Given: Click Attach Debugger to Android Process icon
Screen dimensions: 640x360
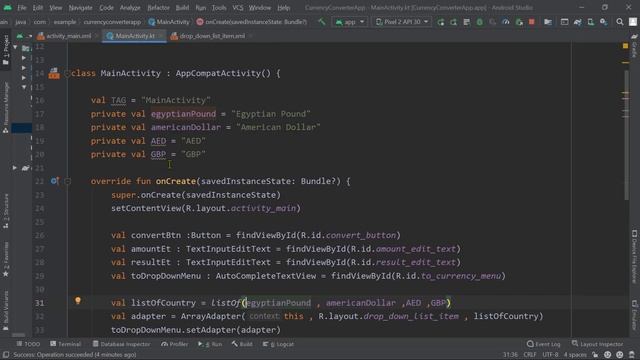Looking at the screenshot, I should (519, 22).
